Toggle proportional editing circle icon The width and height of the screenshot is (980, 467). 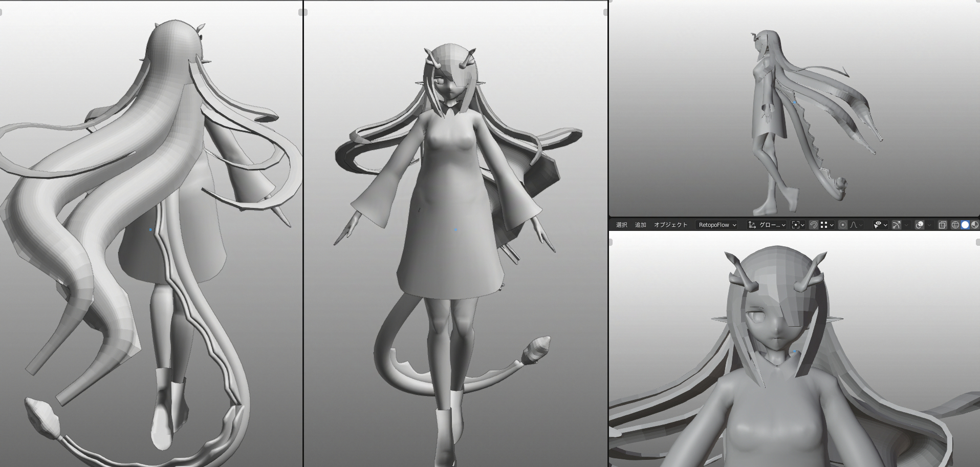tap(842, 225)
